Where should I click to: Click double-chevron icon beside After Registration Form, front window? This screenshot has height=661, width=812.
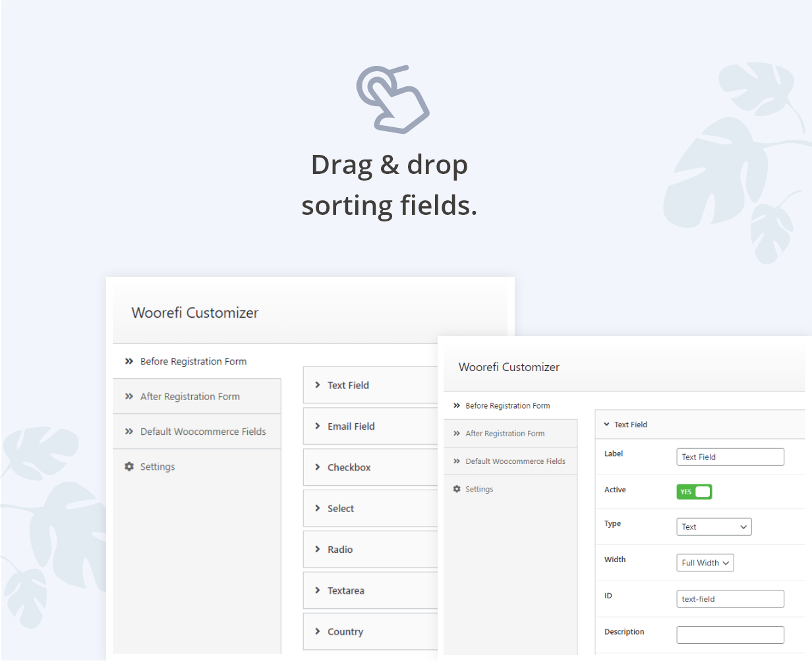tap(457, 433)
